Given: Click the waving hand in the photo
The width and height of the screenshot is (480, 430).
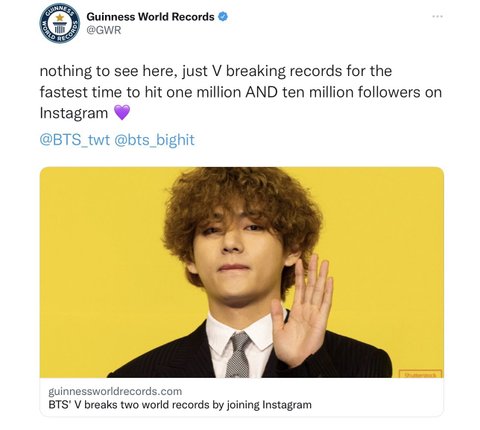Looking at the screenshot, I should 303,310.
